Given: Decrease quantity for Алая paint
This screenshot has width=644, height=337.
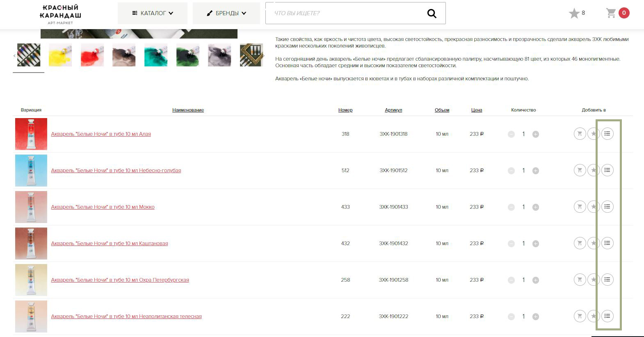Looking at the screenshot, I should [x=511, y=134].
